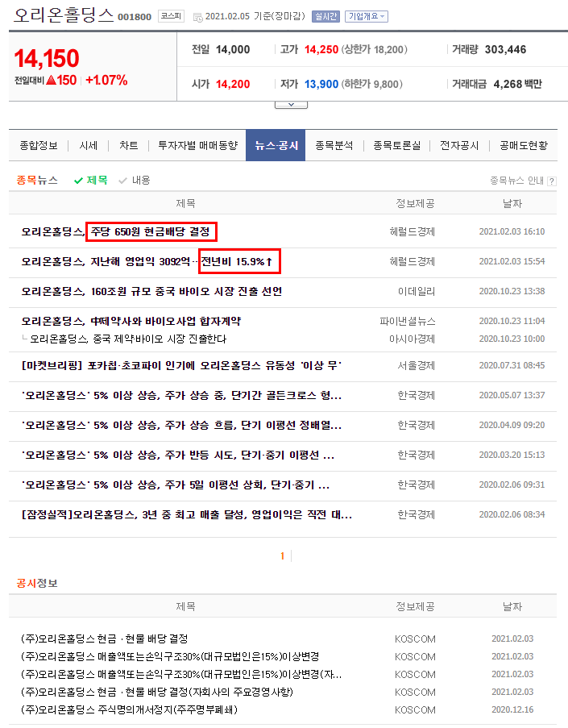
Task: Open disclosure 배당 결정(자회사의 주요경영사항)
Action: [157, 693]
